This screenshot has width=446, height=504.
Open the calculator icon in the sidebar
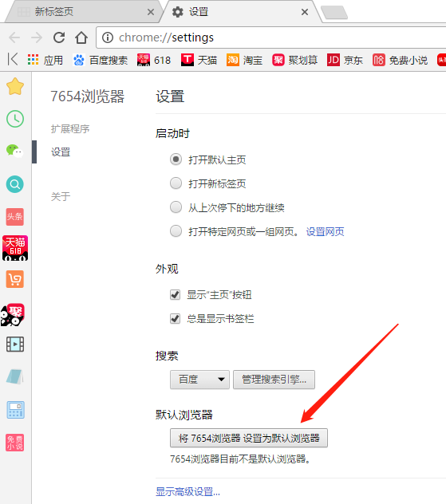15,410
